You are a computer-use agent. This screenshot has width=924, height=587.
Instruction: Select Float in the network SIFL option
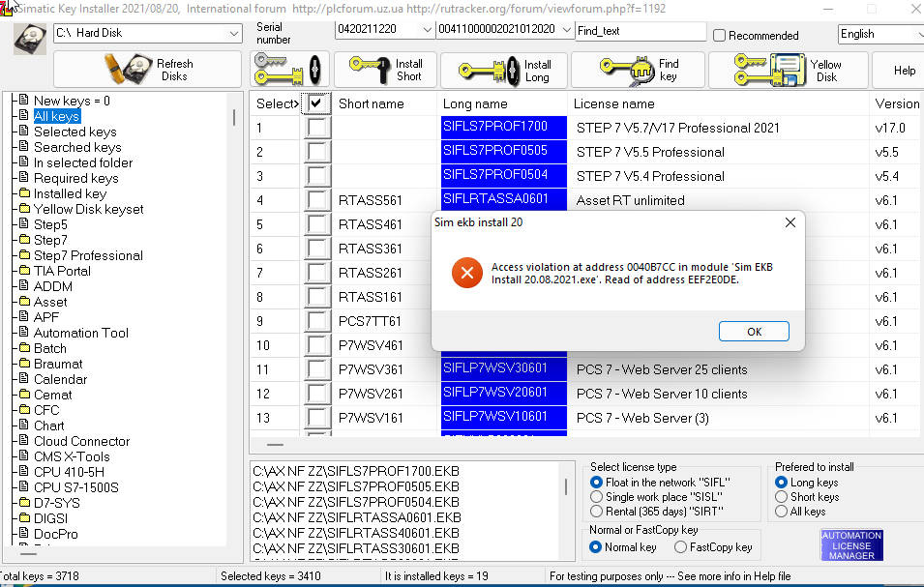(596, 483)
